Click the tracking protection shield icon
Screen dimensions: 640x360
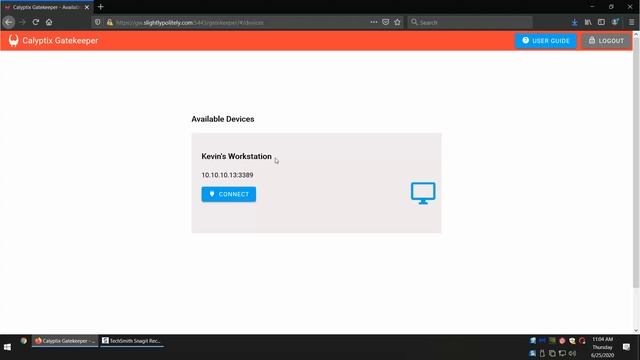coord(98,22)
